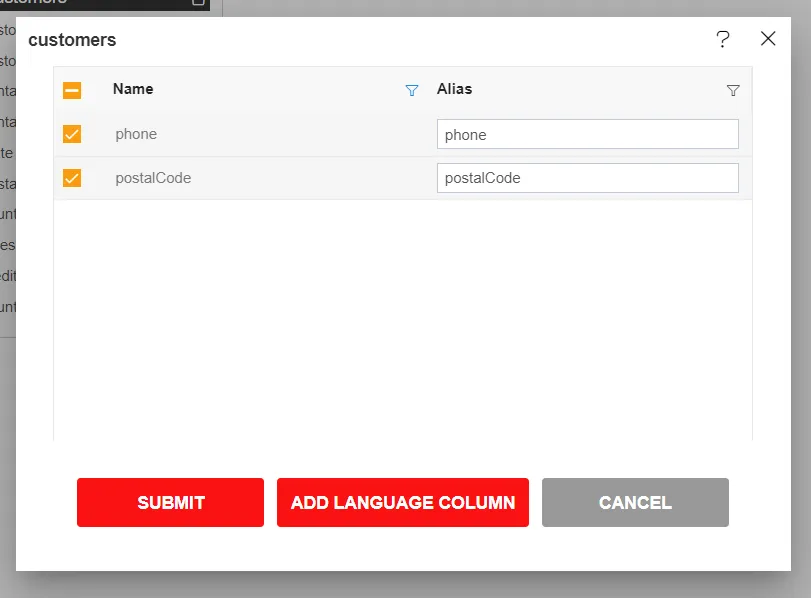
Task: Click ADD LANGUAGE COLUMN button
Action: click(x=402, y=502)
